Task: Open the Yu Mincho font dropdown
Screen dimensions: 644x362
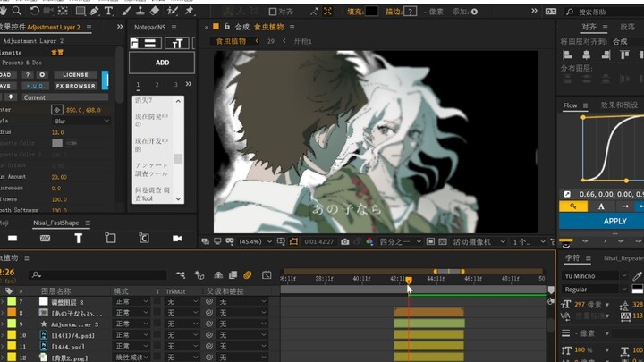Action: point(594,276)
